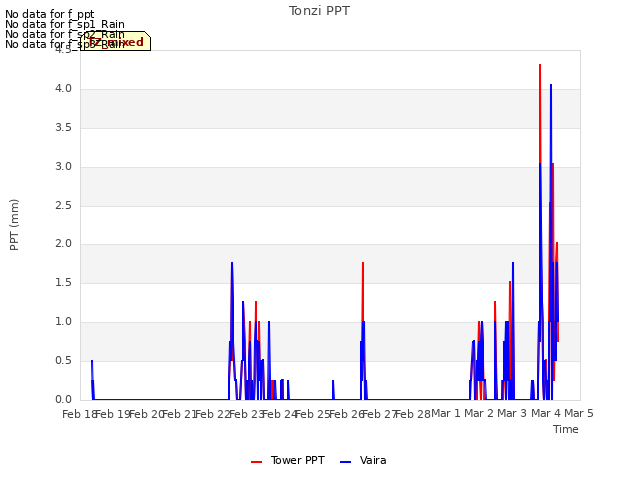Click the Mar 2 x-axis tick label
640x480 pixels.
pos(479,413)
